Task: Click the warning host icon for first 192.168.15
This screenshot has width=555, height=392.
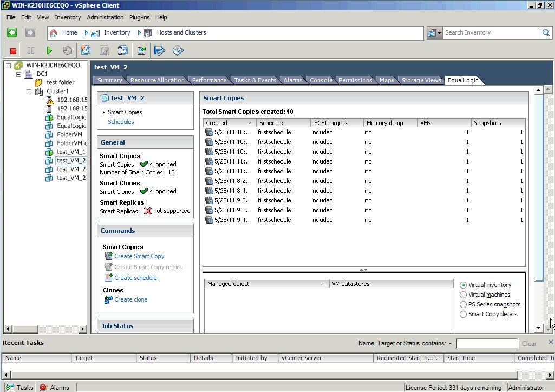Action: (50, 100)
